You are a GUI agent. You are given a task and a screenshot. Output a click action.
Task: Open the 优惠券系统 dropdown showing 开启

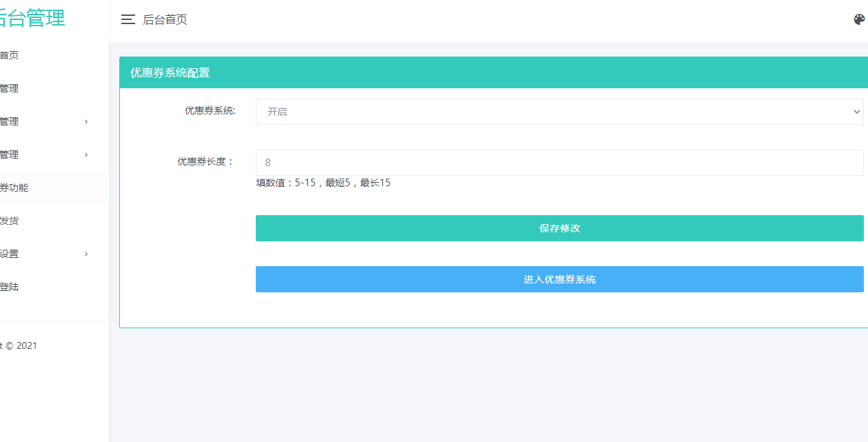(x=559, y=112)
